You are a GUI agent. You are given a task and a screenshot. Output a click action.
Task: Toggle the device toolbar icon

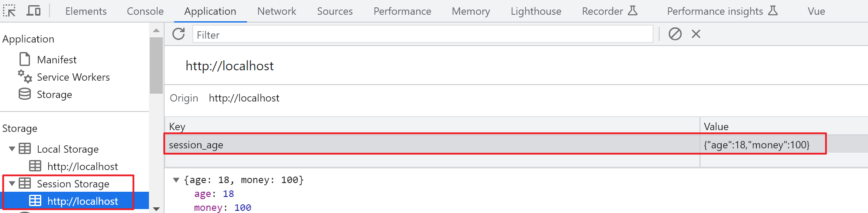tap(33, 11)
